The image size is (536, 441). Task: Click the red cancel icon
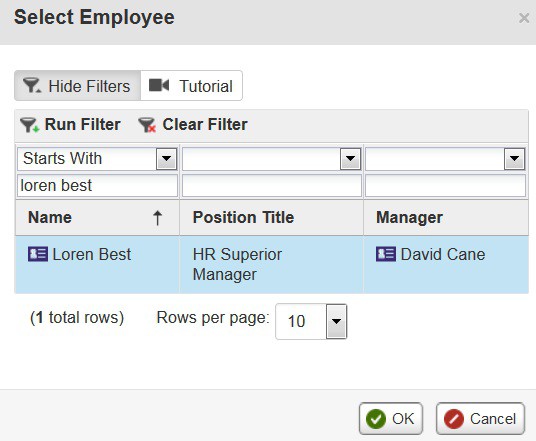click(454, 419)
